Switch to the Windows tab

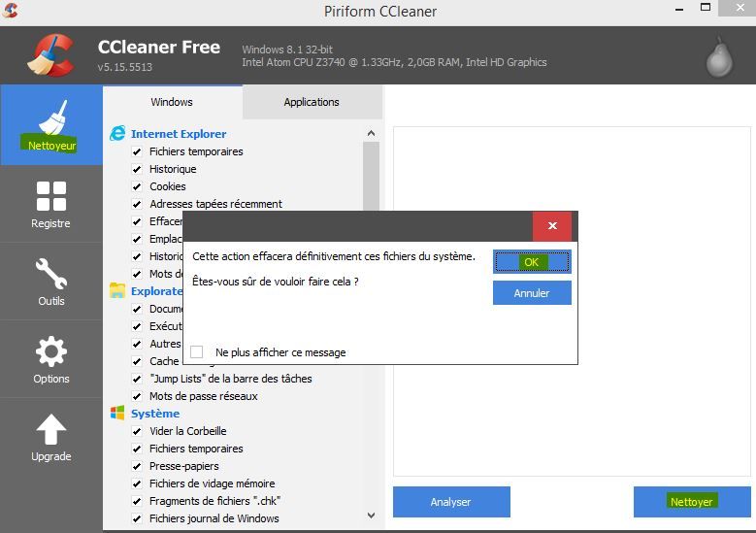(x=172, y=102)
